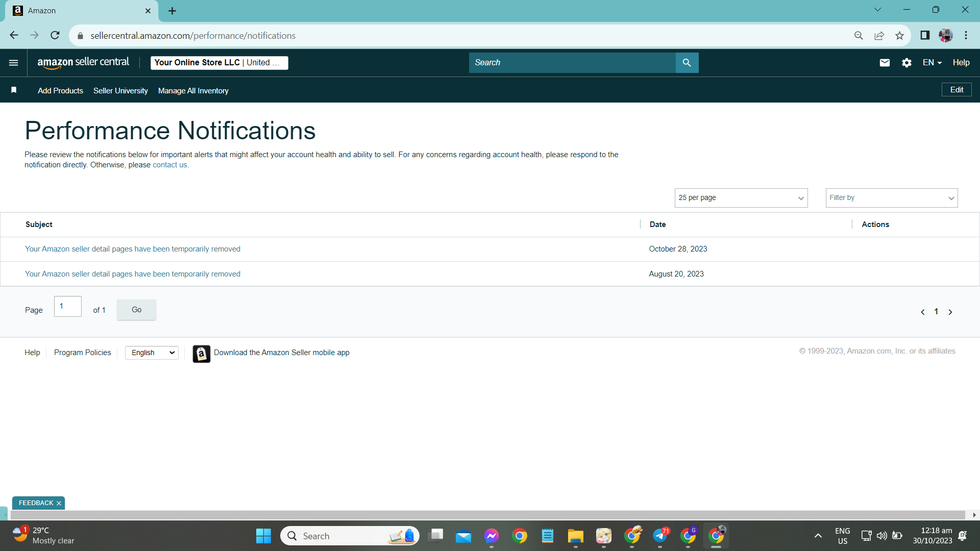This screenshot has height=551, width=980.
Task: Open the EN language dropdown in the header
Action: [932, 63]
